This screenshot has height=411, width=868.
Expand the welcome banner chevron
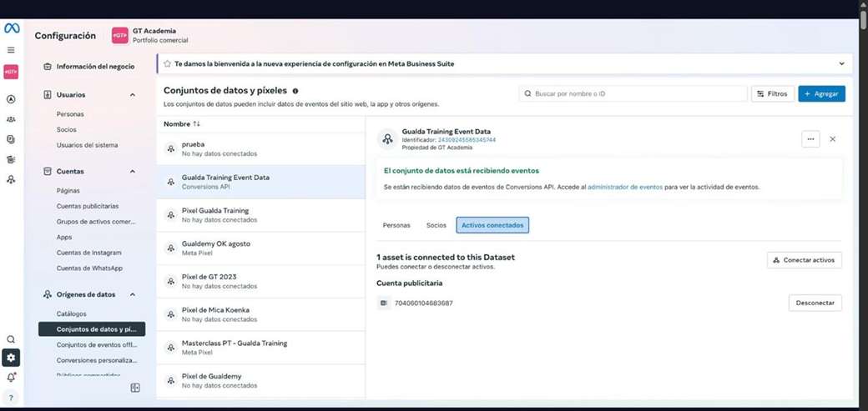[841, 63]
